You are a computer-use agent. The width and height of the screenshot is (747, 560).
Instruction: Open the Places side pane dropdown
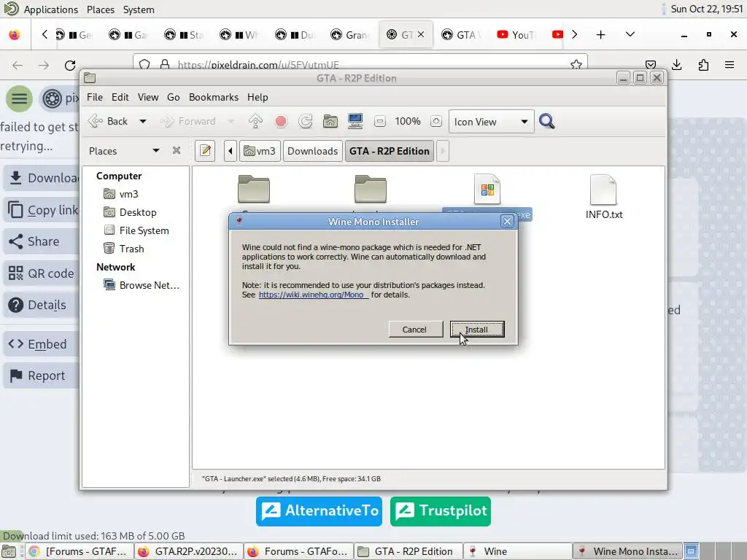tap(156, 151)
